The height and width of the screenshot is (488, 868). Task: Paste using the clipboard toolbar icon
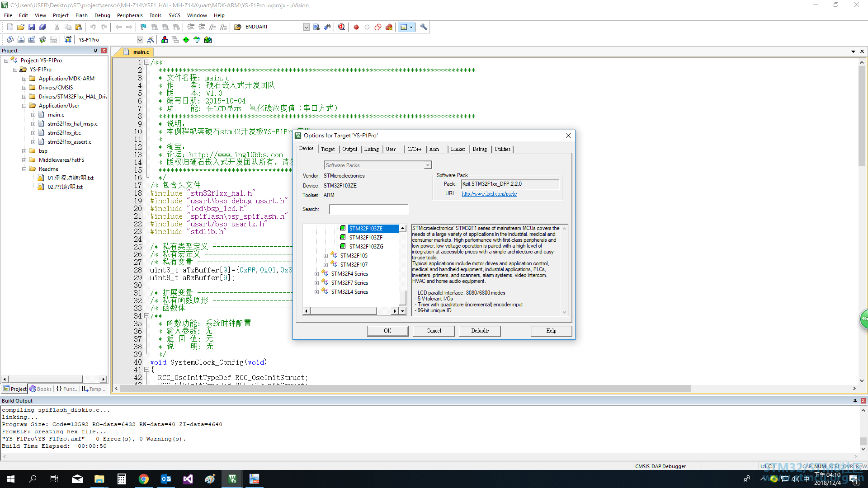click(79, 27)
